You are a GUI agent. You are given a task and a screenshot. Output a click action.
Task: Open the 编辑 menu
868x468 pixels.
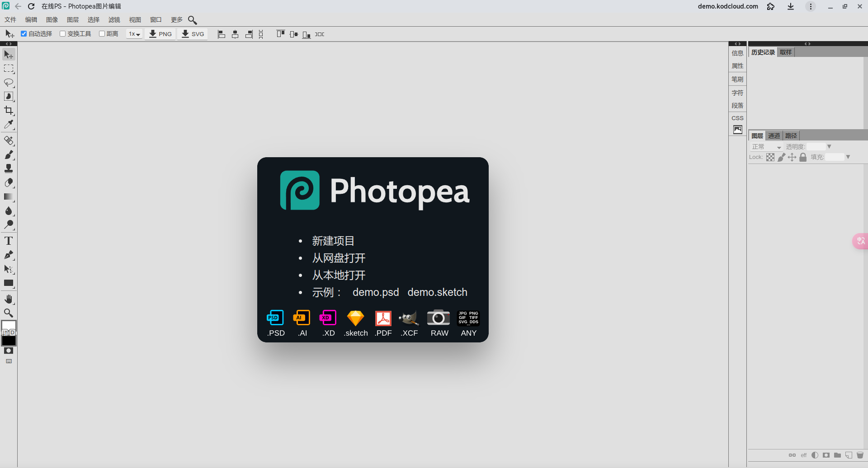pyautogui.click(x=31, y=20)
